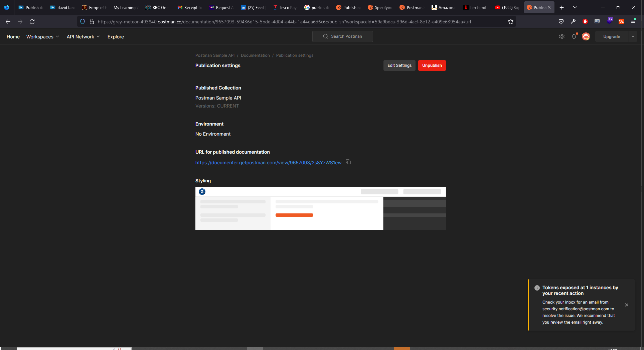Expand the API Network dropdown
The width and height of the screenshot is (644, 350).
coord(83,37)
